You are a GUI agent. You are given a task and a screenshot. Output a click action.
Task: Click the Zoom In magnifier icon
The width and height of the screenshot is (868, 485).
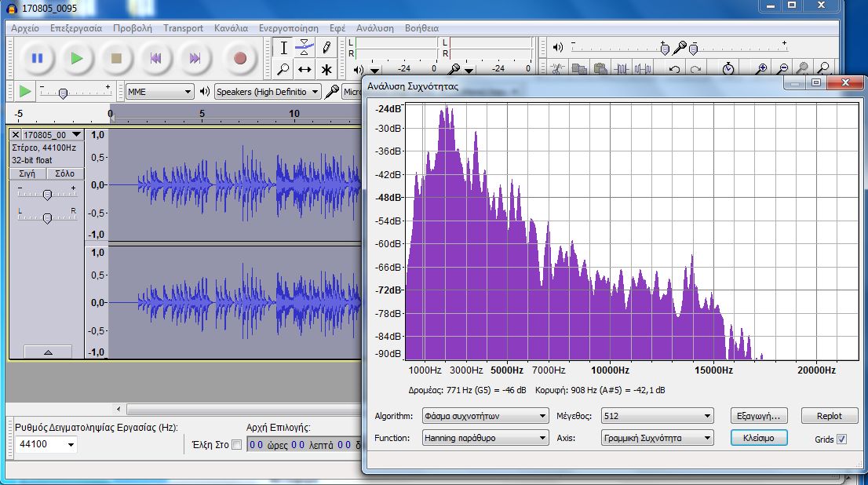coord(760,69)
